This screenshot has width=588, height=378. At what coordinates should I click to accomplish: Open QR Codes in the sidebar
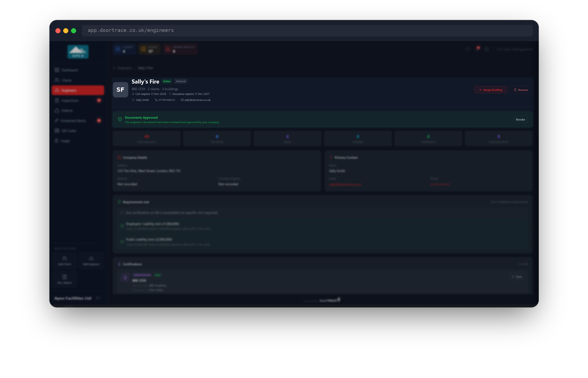78,131
